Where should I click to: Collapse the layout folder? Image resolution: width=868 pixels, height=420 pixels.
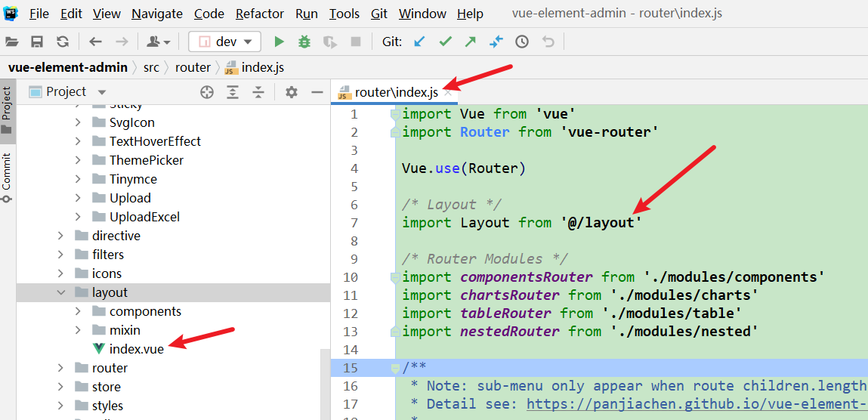pos(61,292)
